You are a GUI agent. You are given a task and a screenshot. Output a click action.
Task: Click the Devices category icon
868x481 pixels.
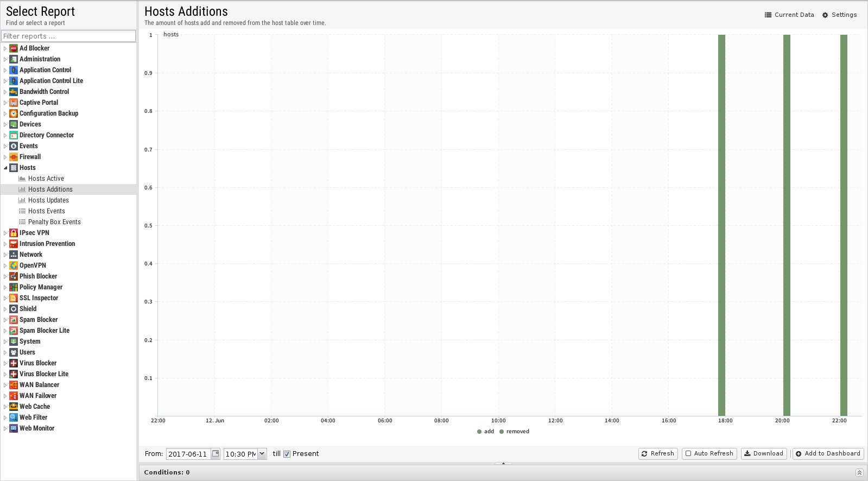click(x=14, y=124)
